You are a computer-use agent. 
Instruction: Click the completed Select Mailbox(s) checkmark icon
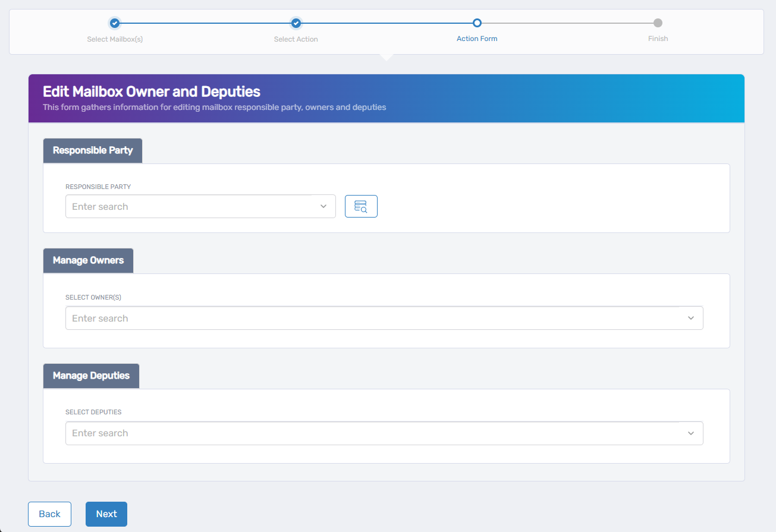114,23
